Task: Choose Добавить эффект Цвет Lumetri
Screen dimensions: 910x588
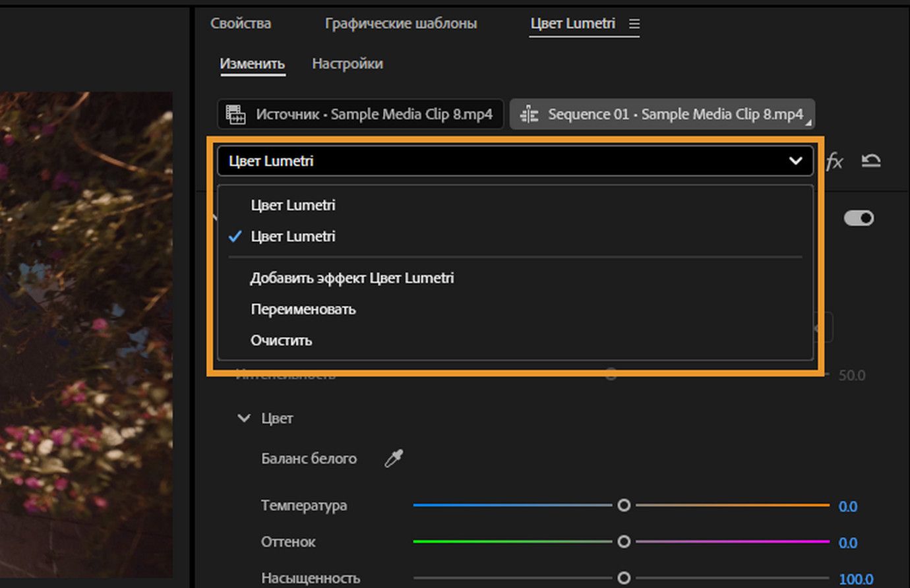Action: 352,278
